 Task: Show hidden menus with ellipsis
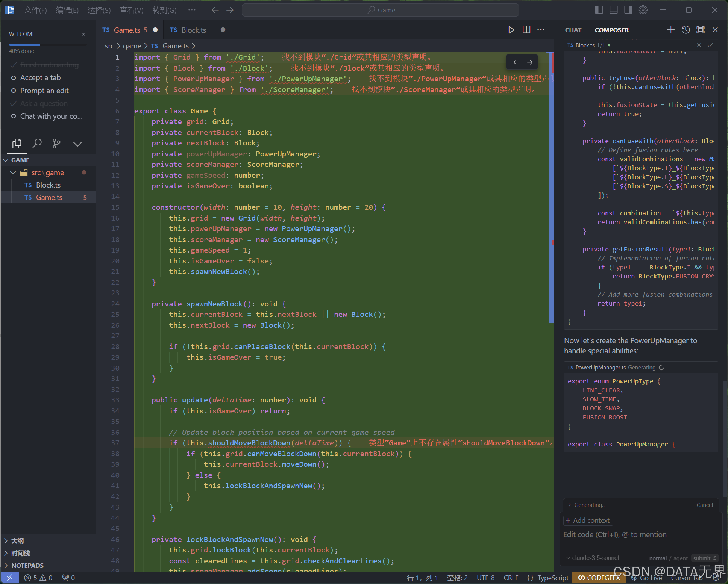point(192,10)
